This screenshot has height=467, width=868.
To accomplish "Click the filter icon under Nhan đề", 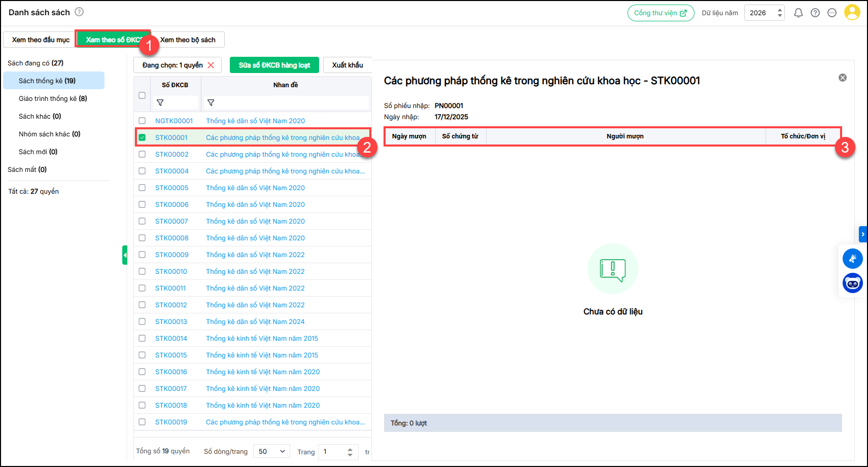I will 211,102.
